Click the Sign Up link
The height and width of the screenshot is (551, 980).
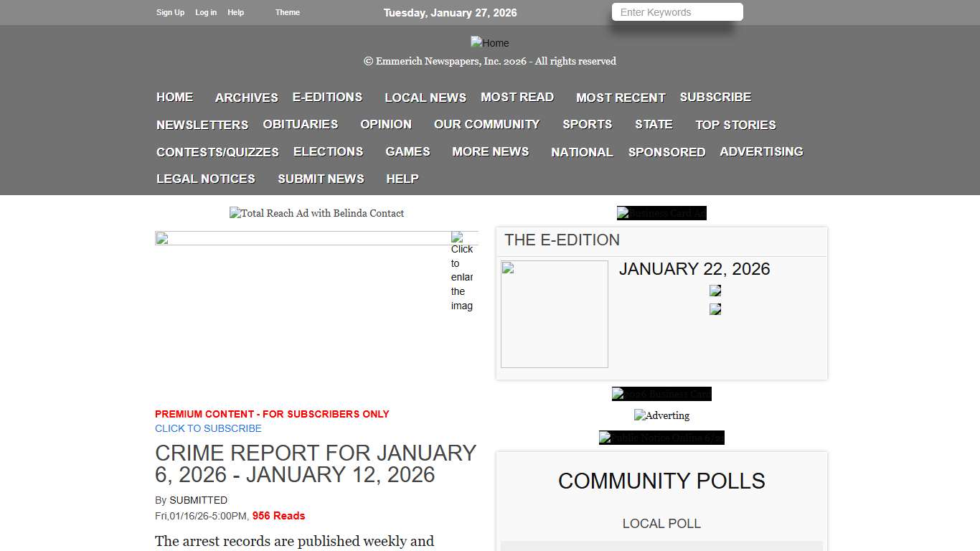coord(170,12)
